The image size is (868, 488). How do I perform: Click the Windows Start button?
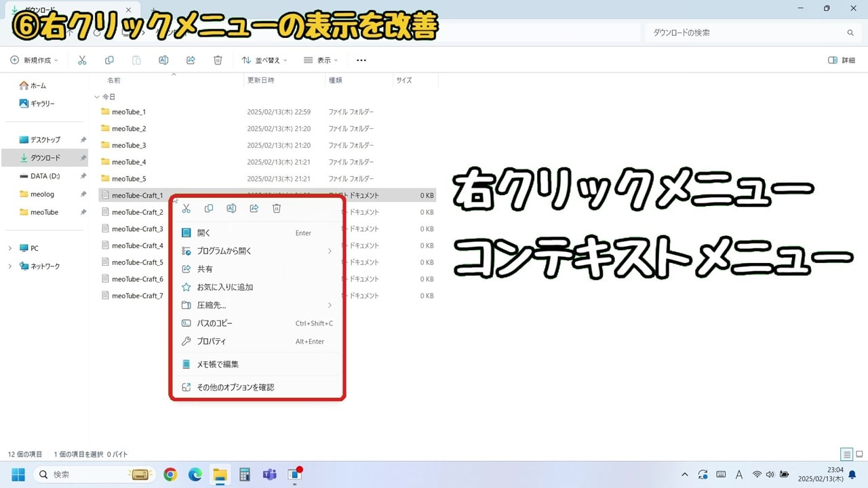(x=18, y=474)
